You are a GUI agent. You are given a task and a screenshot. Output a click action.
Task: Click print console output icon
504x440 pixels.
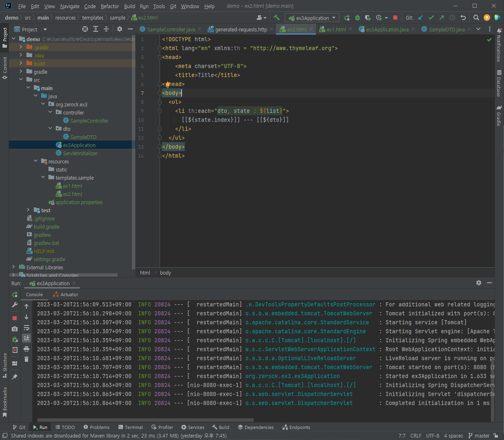pos(26,349)
